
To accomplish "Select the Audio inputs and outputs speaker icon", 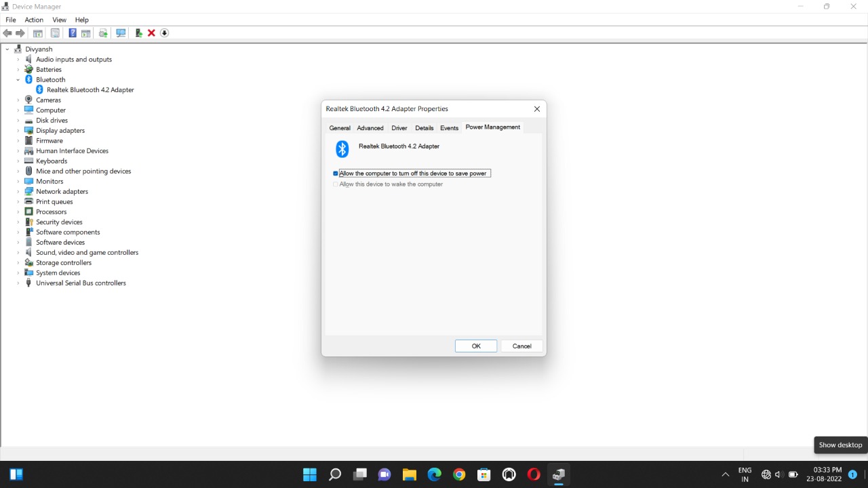I will click(x=28, y=59).
